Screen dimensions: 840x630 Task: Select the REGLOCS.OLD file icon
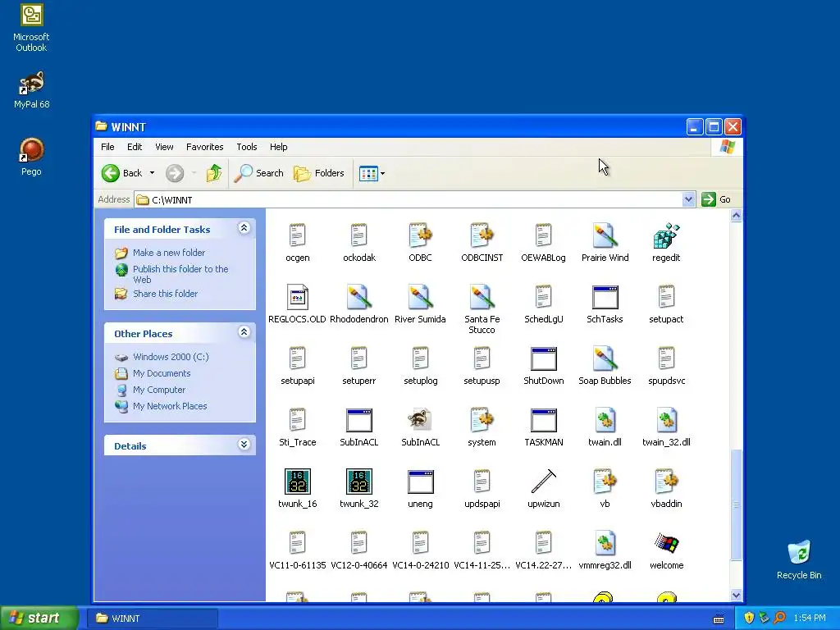(x=297, y=297)
